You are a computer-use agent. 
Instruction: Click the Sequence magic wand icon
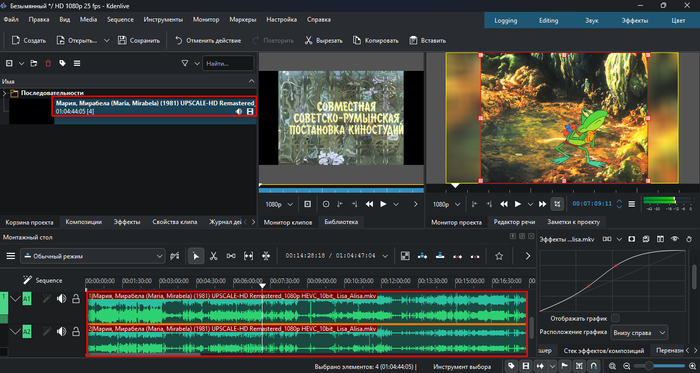(x=28, y=280)
